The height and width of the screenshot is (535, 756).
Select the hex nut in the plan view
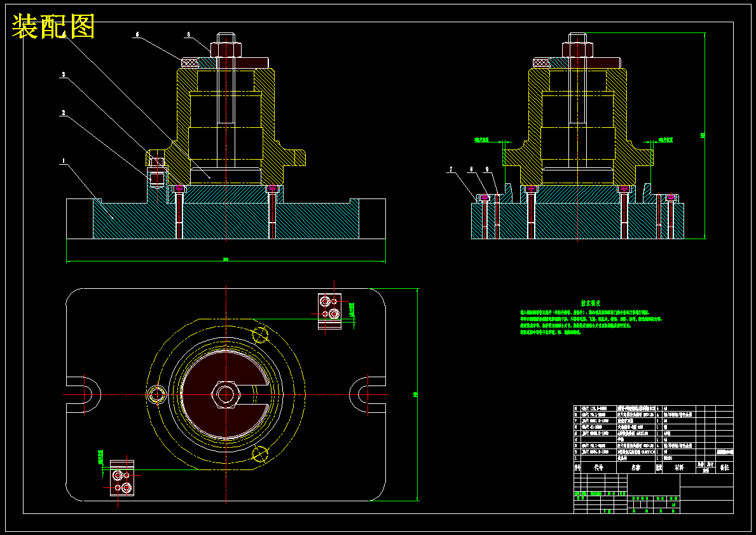(226, 394)
